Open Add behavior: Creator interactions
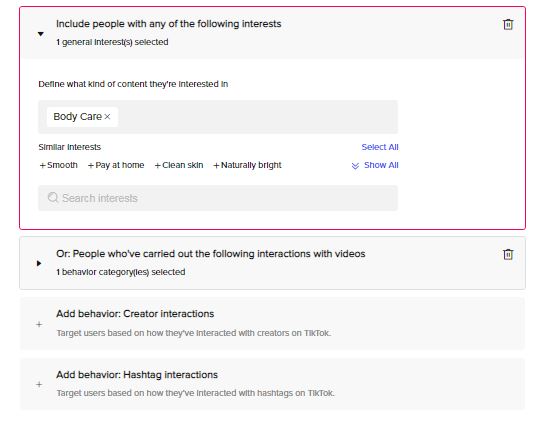 272,323
